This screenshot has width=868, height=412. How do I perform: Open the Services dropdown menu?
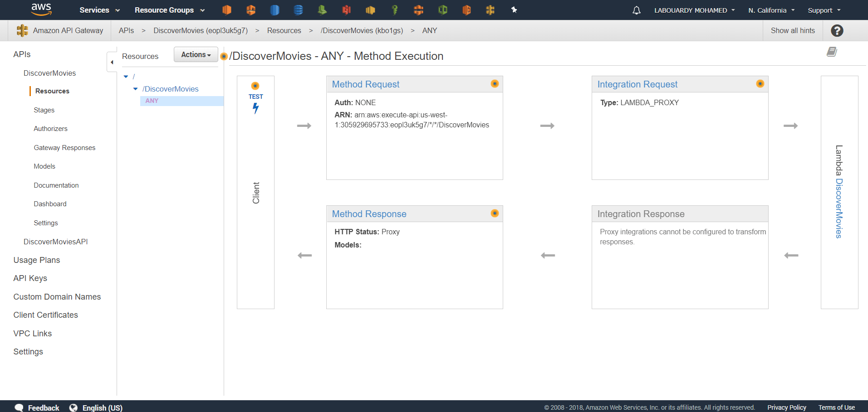100,10
